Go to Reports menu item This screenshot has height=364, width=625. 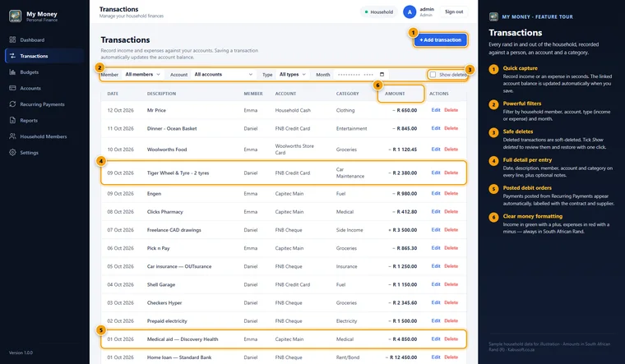point(44,120)
